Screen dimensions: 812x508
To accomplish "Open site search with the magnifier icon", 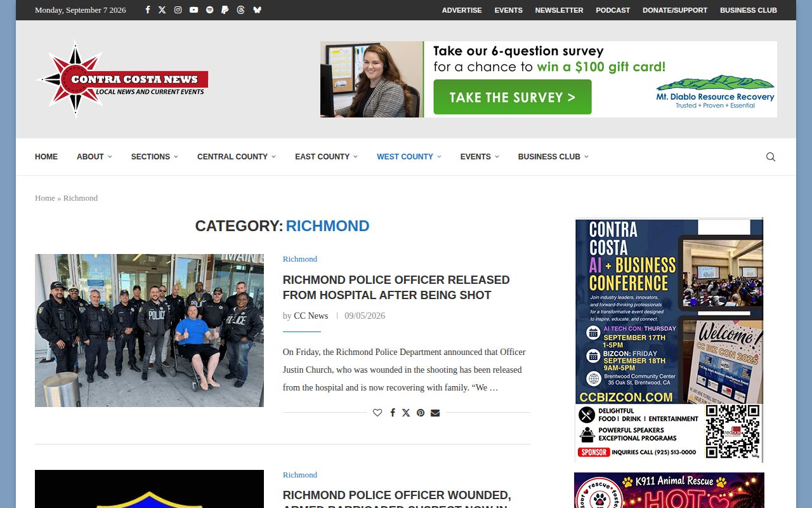I will click(771, 157).
